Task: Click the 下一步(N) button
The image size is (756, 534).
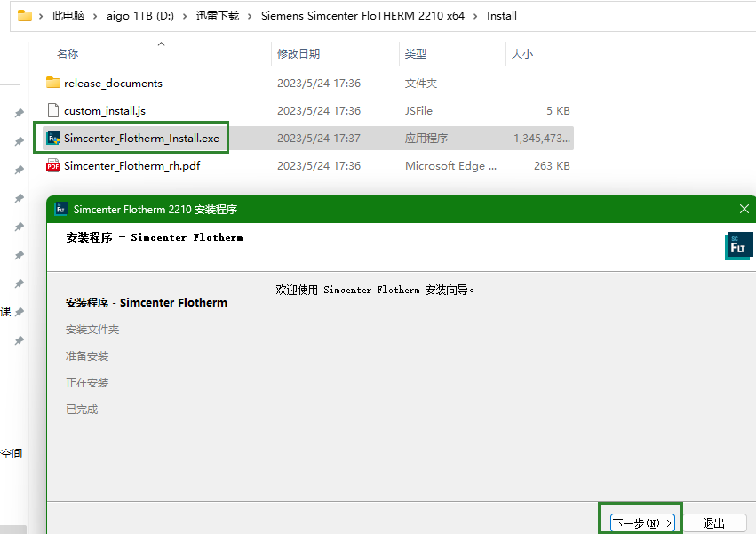Action: click(x=641, y=523)
